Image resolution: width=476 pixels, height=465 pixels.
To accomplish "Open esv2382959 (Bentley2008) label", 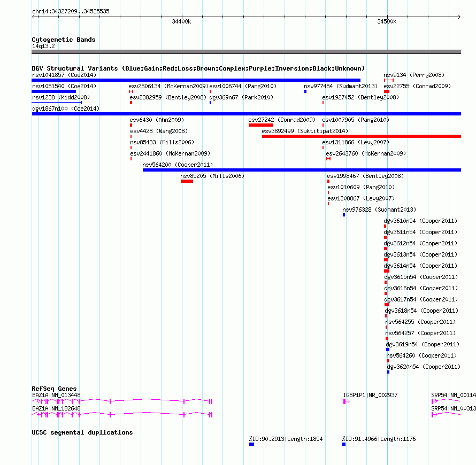I will pos(168,97).
